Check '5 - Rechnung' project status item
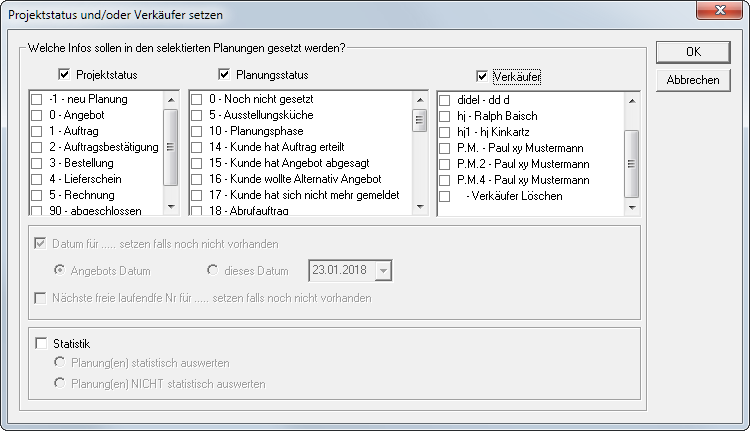 pos(37,195)
